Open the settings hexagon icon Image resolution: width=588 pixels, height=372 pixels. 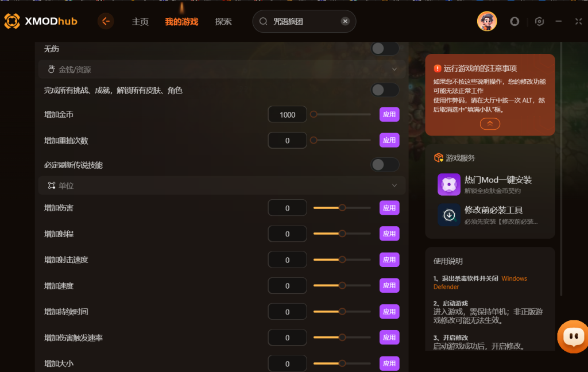539,21
